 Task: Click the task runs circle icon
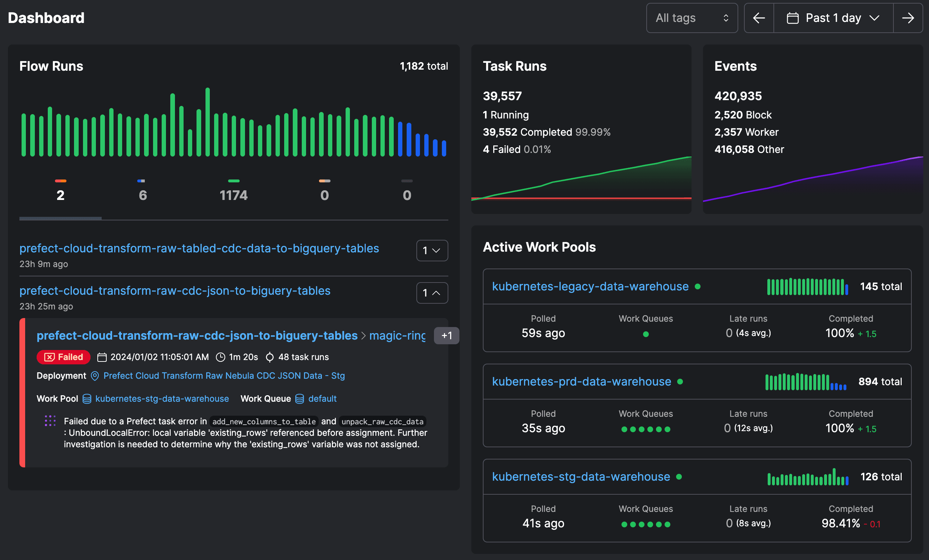269,357
